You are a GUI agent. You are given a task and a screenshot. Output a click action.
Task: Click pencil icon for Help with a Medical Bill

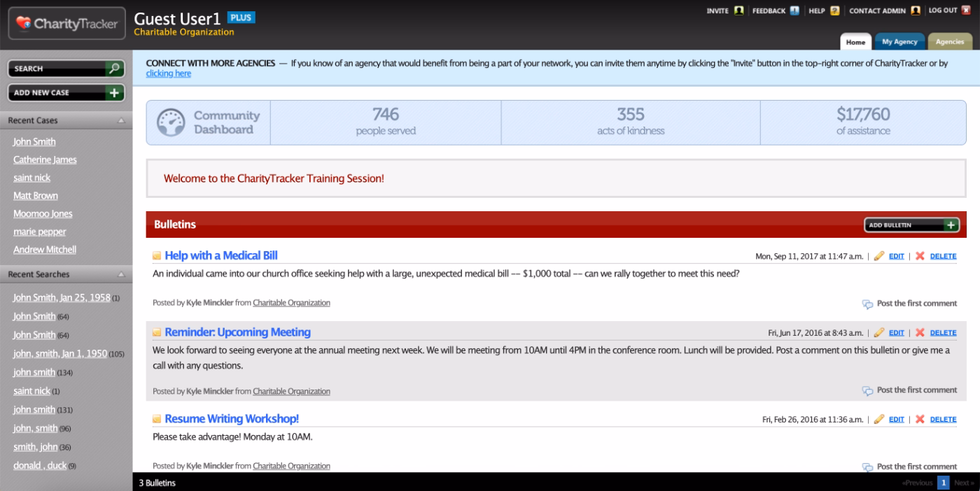point(879,256)
